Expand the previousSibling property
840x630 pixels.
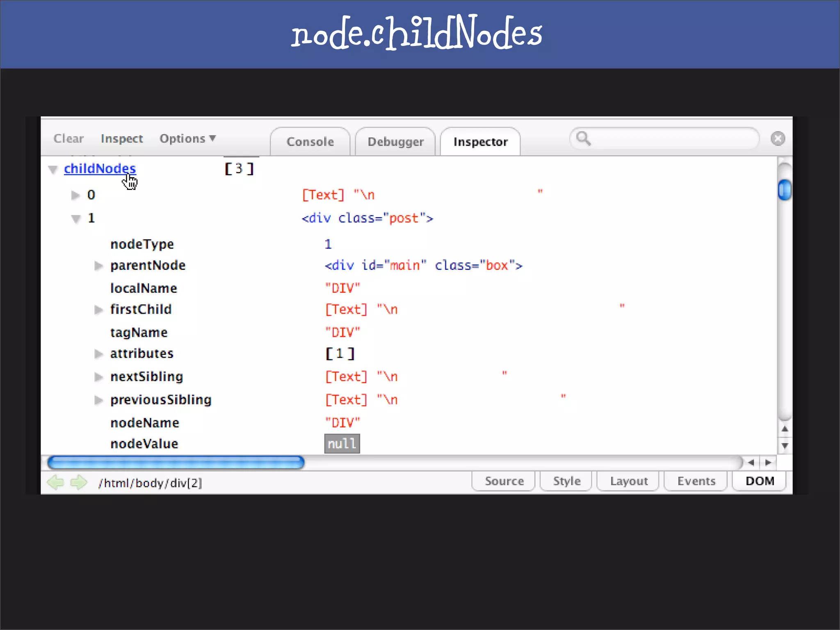point(98,400)
